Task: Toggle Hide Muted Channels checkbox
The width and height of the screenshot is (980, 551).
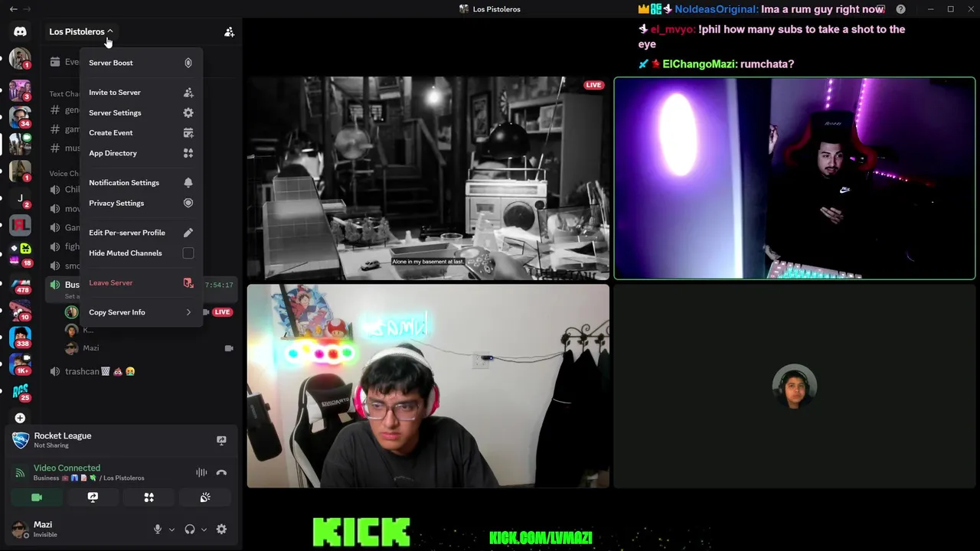Action: point(188,253)
